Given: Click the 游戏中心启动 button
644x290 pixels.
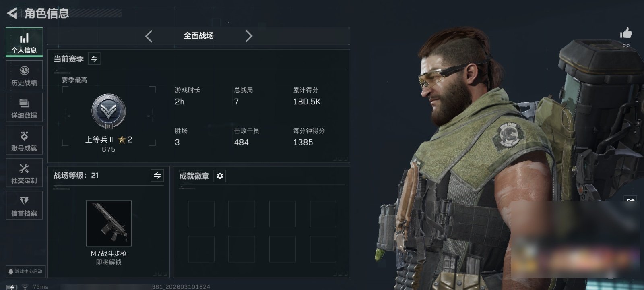Looking at the screenshot, I should click(x=25, y=271).
